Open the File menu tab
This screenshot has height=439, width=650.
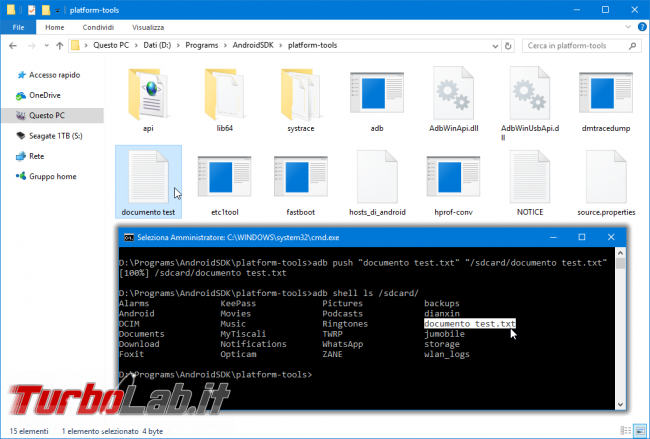click(x=18, y=27)
